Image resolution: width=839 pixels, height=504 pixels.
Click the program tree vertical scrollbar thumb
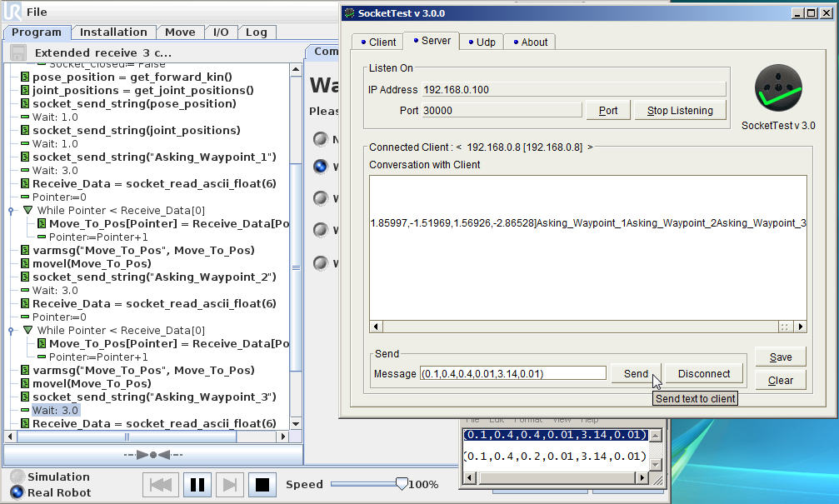pyautogui.click(x=296, y=267)
